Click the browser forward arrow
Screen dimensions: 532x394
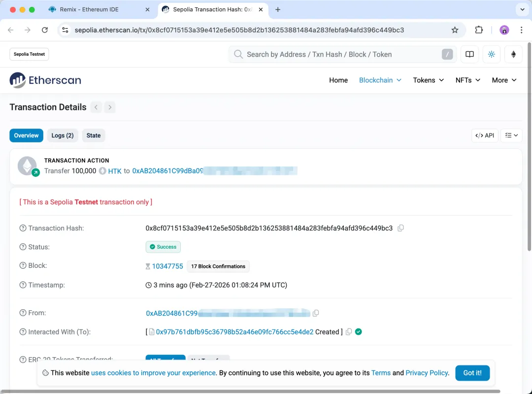coord(28,30)
